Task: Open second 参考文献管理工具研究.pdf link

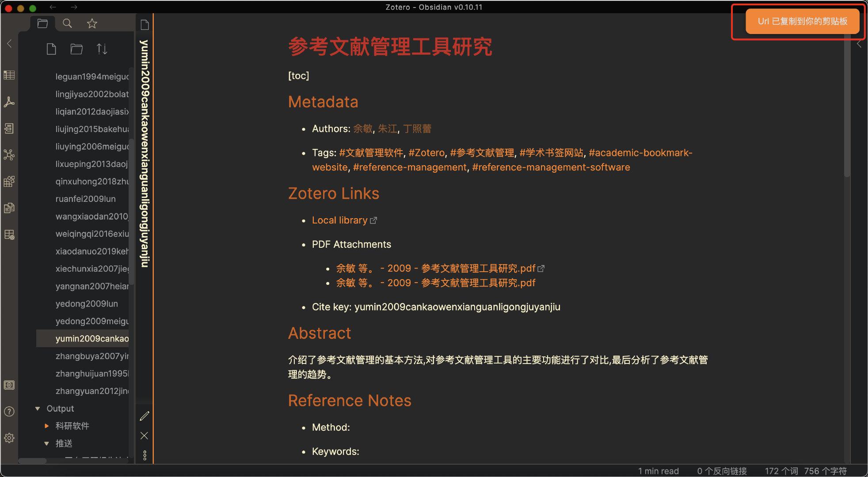Action: (436, 283)
